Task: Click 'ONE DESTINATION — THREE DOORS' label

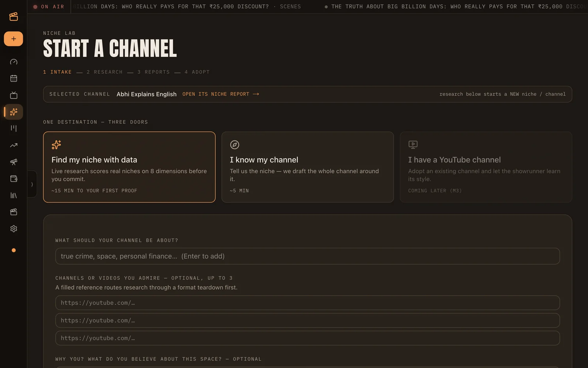Action: pyautogui.click(x=96, y=122)
